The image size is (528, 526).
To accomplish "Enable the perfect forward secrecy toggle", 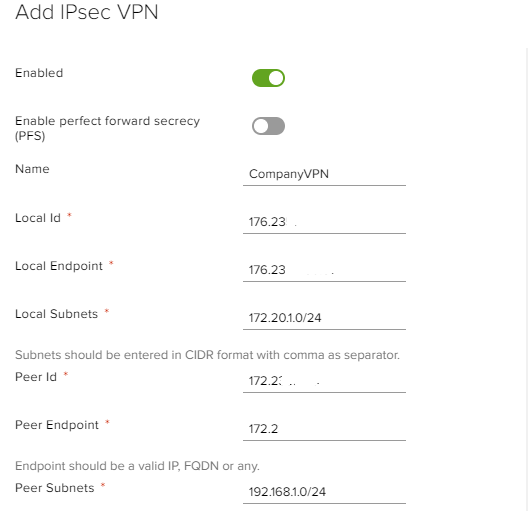I will [268, 126].
